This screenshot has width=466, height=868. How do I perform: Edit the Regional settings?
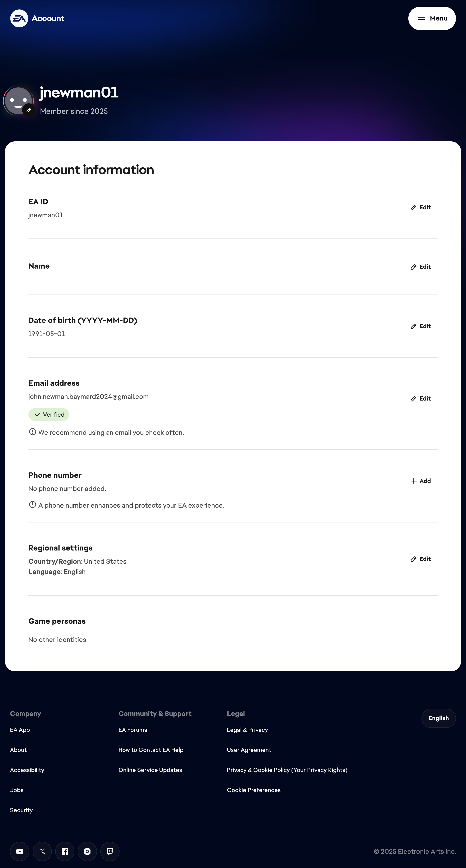point(420,559)
